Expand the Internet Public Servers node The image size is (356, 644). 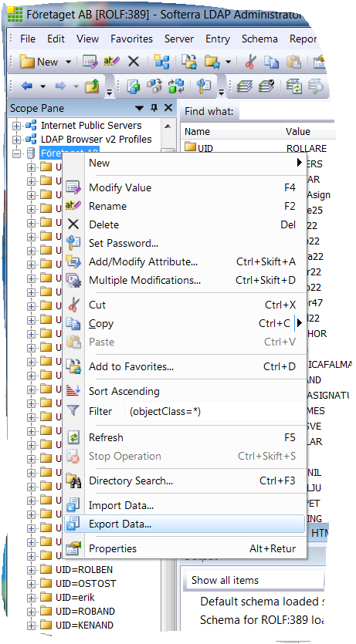(x=16, y=126)
